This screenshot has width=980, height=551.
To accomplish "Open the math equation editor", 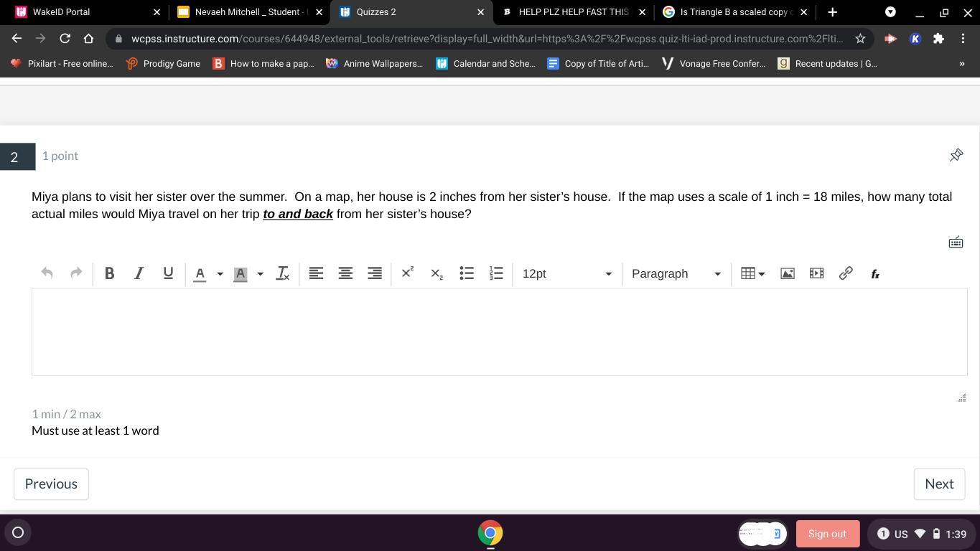I will [x=875, y=273].
